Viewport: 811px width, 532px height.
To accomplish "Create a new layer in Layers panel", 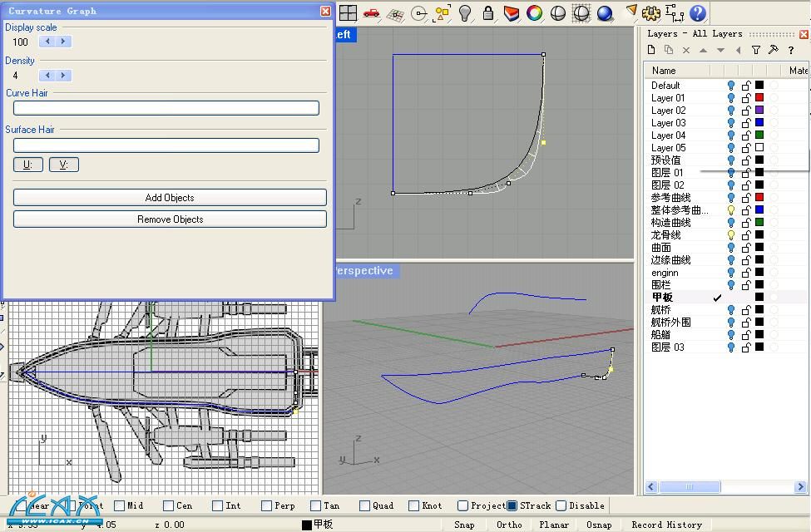I will [x=652, y=50].
